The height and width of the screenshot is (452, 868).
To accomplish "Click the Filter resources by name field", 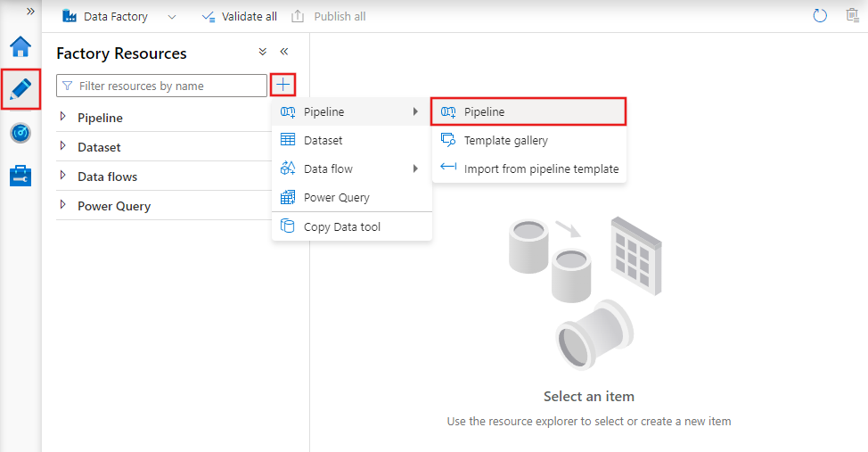I will pos(161,86).
